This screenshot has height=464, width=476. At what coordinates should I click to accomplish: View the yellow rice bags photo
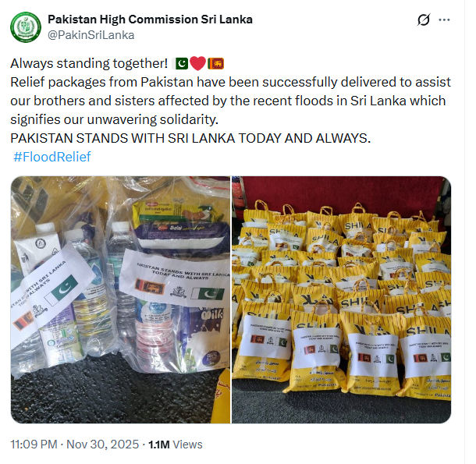tap(342, 299)
